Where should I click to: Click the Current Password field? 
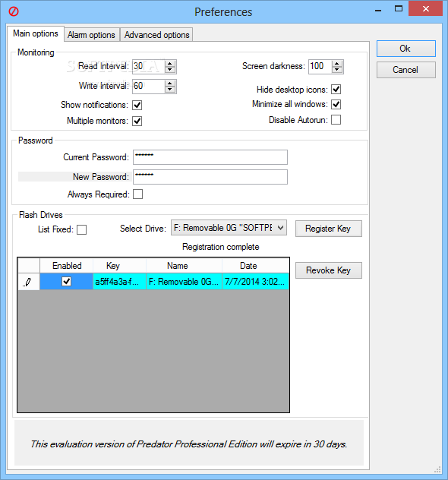tap(210, 157)
